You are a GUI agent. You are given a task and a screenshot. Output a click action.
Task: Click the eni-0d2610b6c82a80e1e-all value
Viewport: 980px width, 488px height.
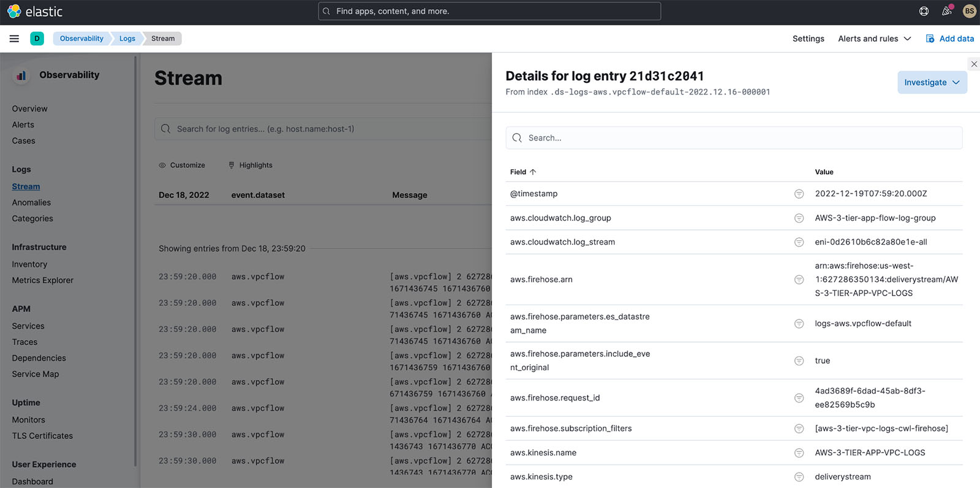pyautogui.click(x=870, y=242)
